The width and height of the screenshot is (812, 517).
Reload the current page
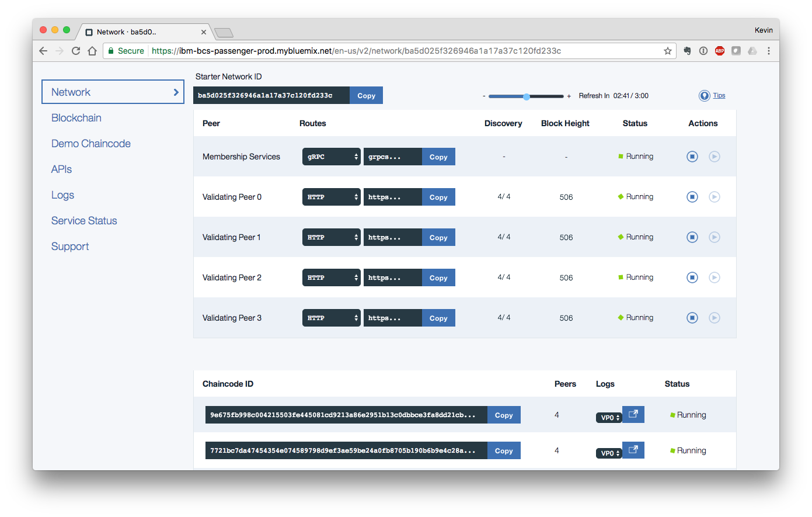pyautogui.click(x=76, y=51)
